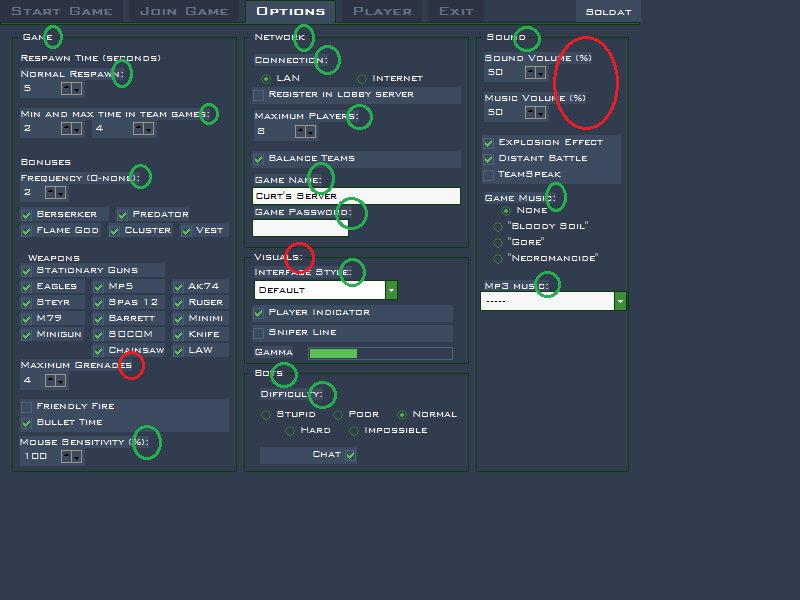Increase the Normal Respawn time value
800x600 pixels.
pos(67,88)
